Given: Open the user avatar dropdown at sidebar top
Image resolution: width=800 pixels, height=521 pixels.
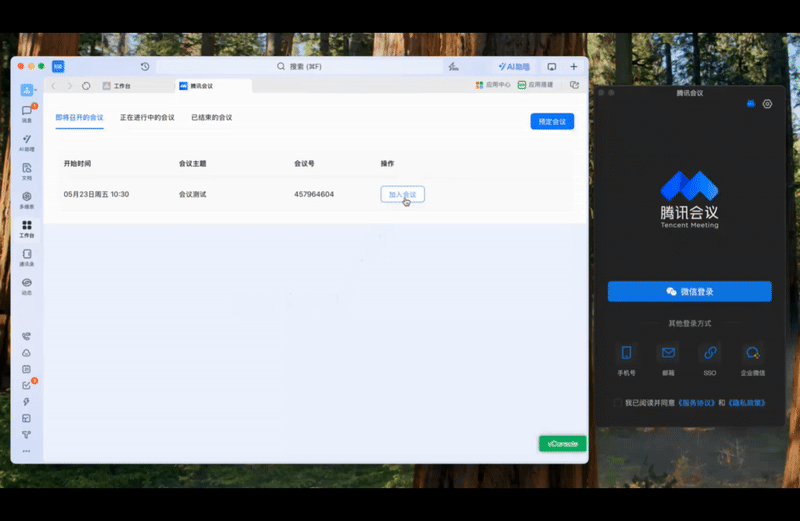Looking at the screenshot, I should 28,90.
